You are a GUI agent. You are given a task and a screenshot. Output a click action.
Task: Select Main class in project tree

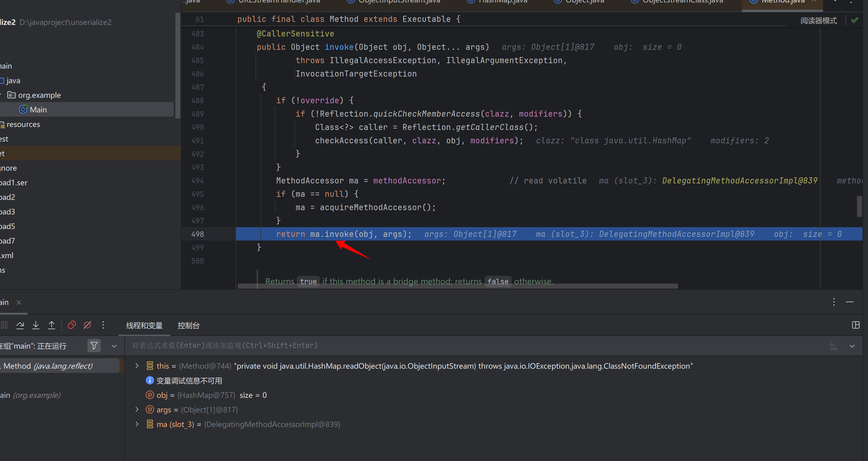(38, 110)
